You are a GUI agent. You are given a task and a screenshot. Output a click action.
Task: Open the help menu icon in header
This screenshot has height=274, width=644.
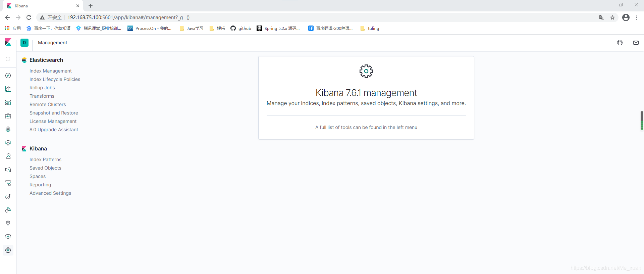620,43
